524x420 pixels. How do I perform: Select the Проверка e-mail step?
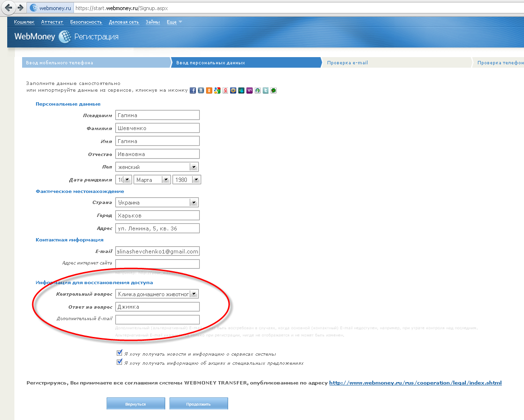[396, 62]
